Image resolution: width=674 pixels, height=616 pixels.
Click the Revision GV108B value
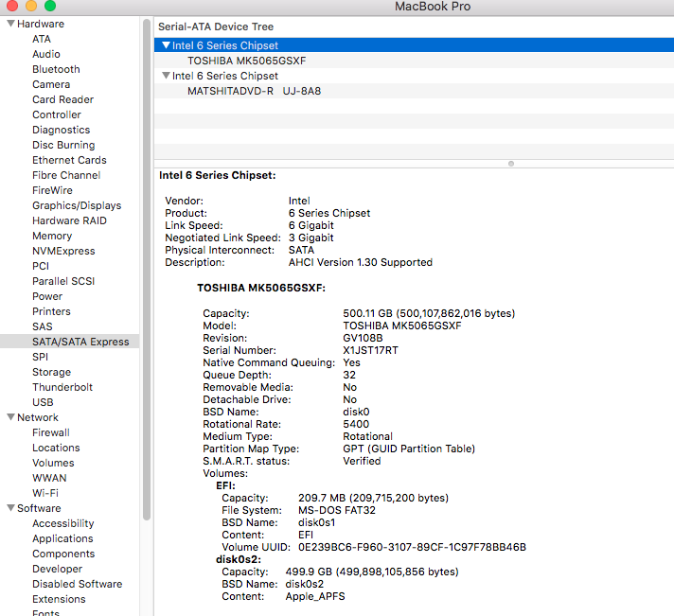click(363, 338)
